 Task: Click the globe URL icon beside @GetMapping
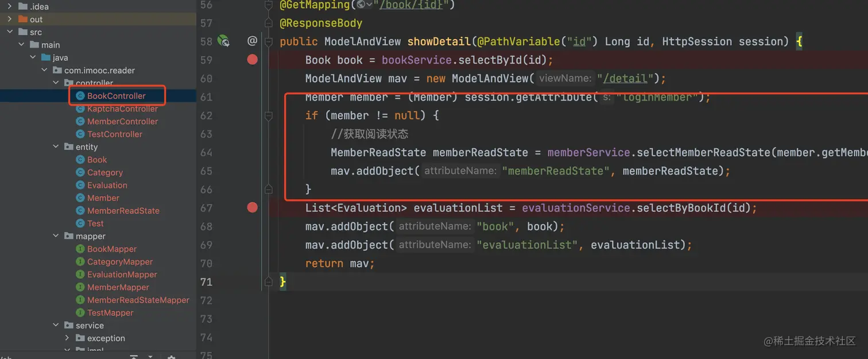361,5
